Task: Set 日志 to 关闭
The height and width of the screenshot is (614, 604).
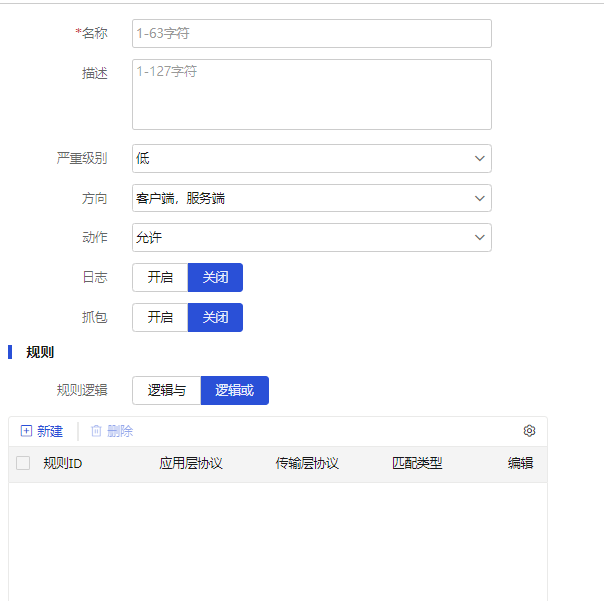Action: [x=215, y=277]
